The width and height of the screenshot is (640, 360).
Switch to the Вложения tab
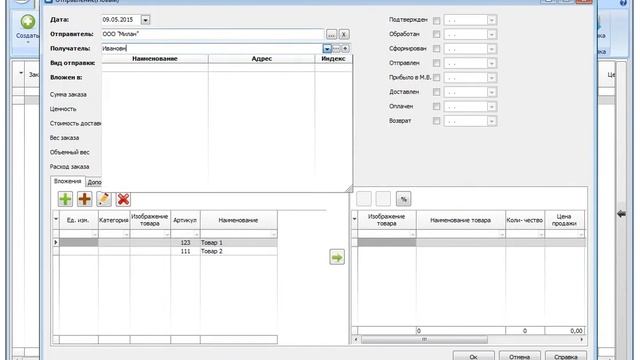(x=67, y=181)
